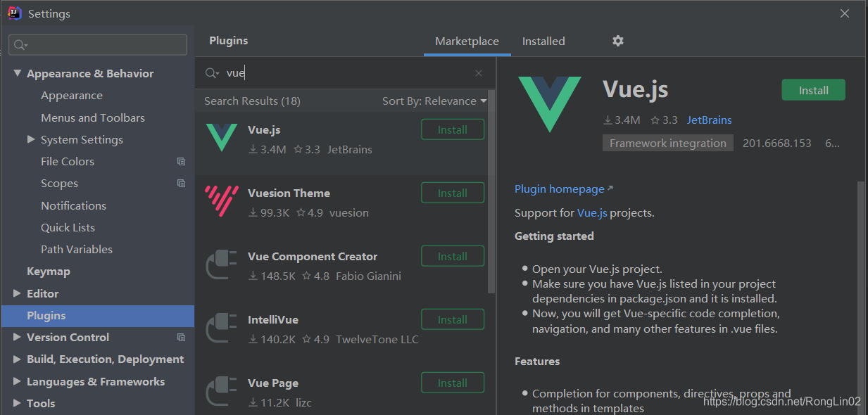This screenshot has width=868, height=415.
Task: Focus the settings search field
Action: tap(98, 45)
